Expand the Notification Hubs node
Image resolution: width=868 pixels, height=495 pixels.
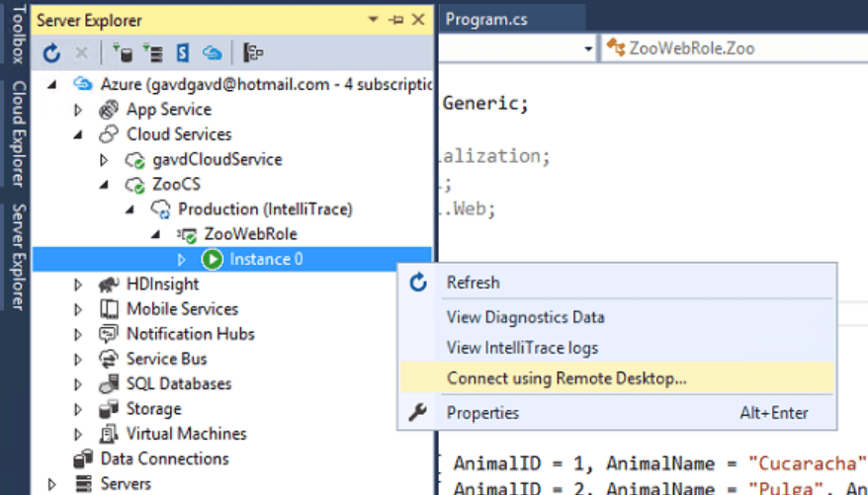78,334
